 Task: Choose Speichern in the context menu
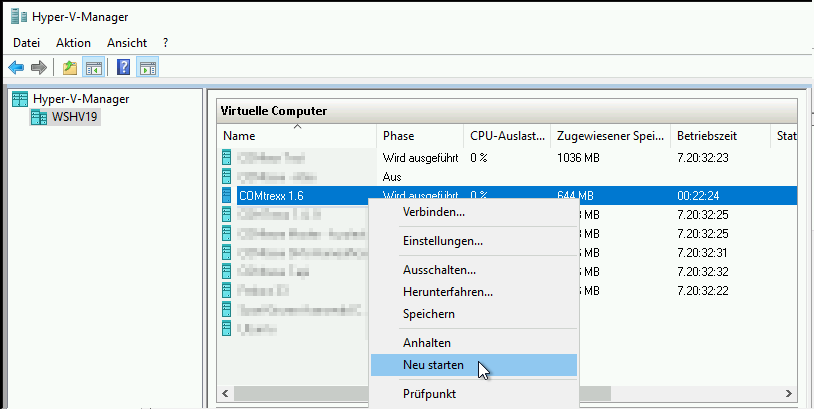(474, 313)
